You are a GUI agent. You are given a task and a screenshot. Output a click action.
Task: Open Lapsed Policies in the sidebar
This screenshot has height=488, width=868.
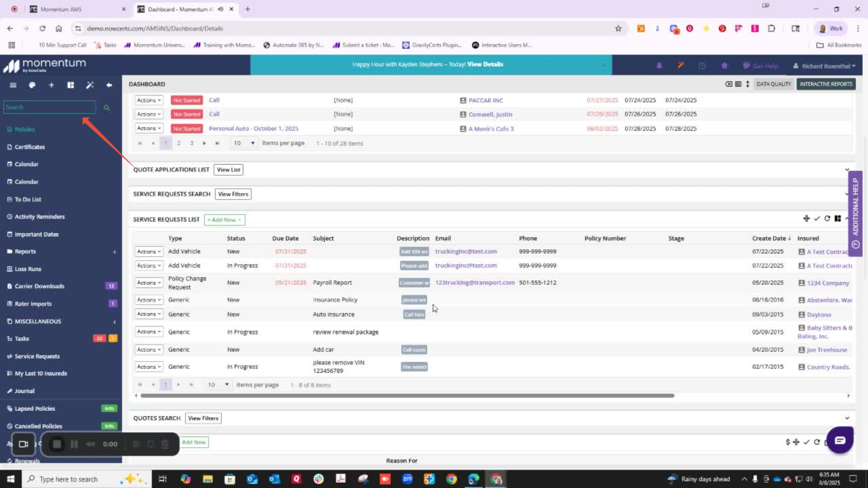(35, 409)
